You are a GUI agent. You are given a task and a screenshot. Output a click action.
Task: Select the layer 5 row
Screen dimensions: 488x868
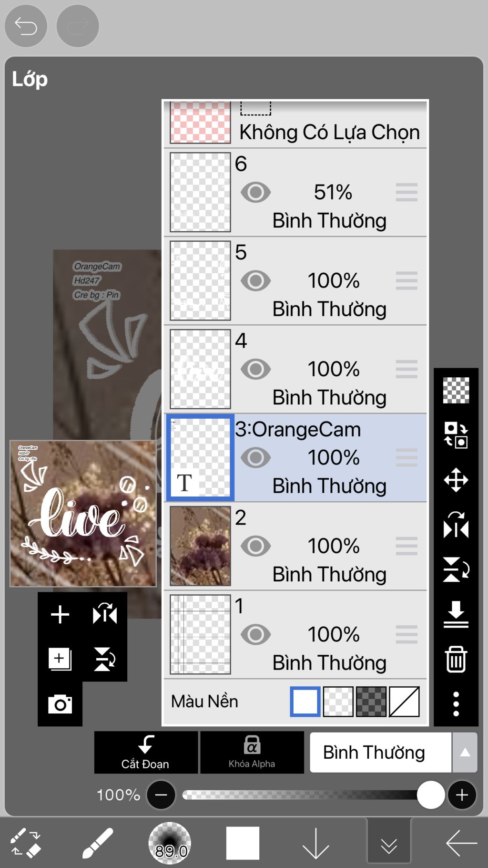coord(295,281)
